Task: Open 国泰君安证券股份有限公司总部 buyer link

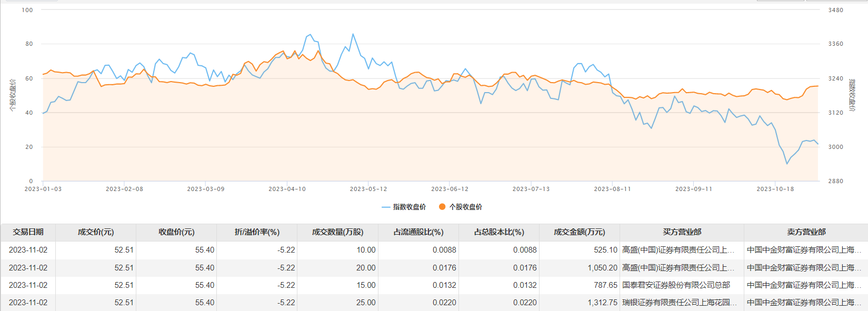Action: [x=676, y=285]
